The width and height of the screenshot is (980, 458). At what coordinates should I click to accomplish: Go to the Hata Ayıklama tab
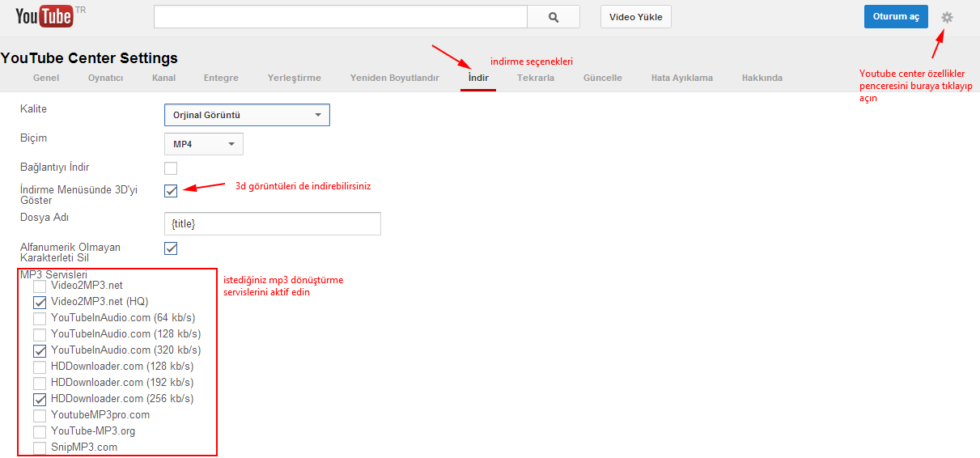pyautogui.click(x=682, y=78)
